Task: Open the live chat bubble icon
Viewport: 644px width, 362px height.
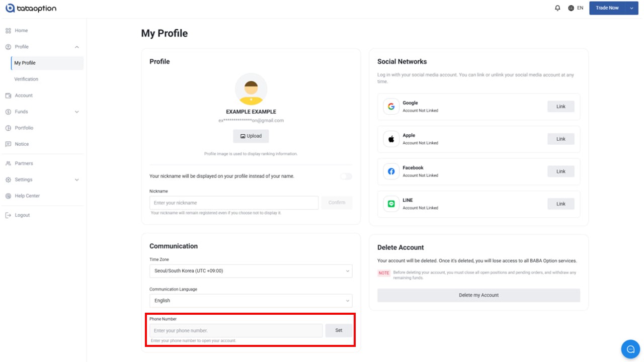Action: (630, 349)
